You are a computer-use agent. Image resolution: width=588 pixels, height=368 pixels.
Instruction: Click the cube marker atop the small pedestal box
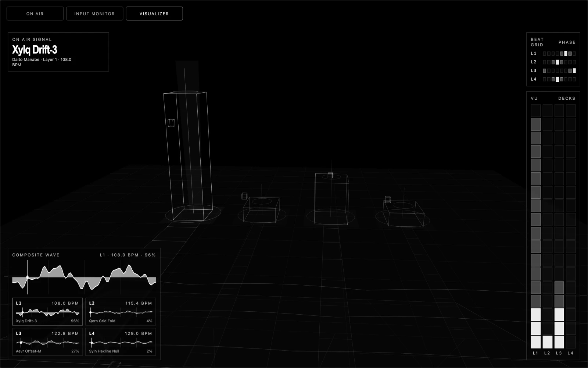pos(245,196)
